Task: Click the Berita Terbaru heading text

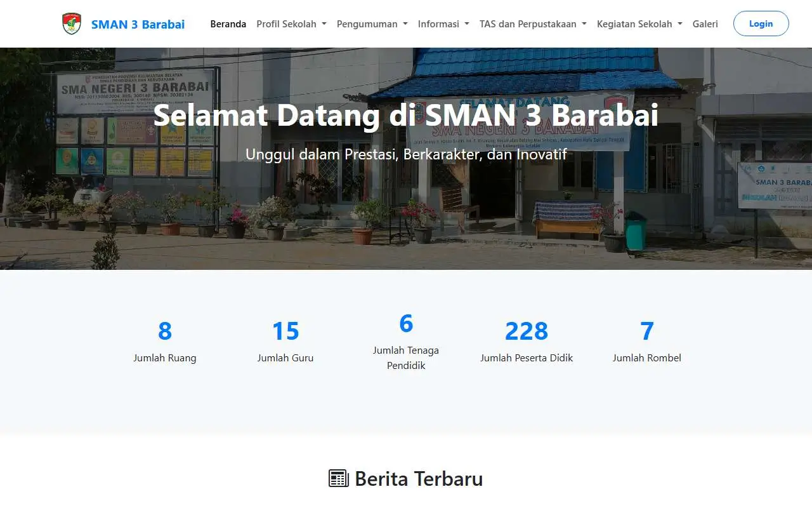Action: 419,478
